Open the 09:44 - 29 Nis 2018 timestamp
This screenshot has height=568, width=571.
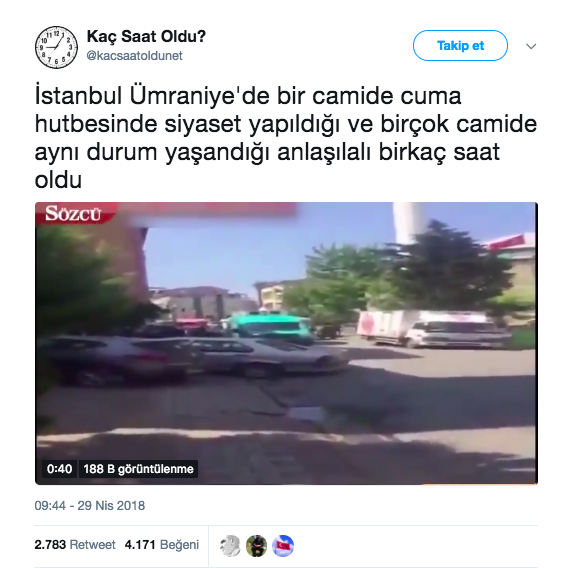(90, 505)
